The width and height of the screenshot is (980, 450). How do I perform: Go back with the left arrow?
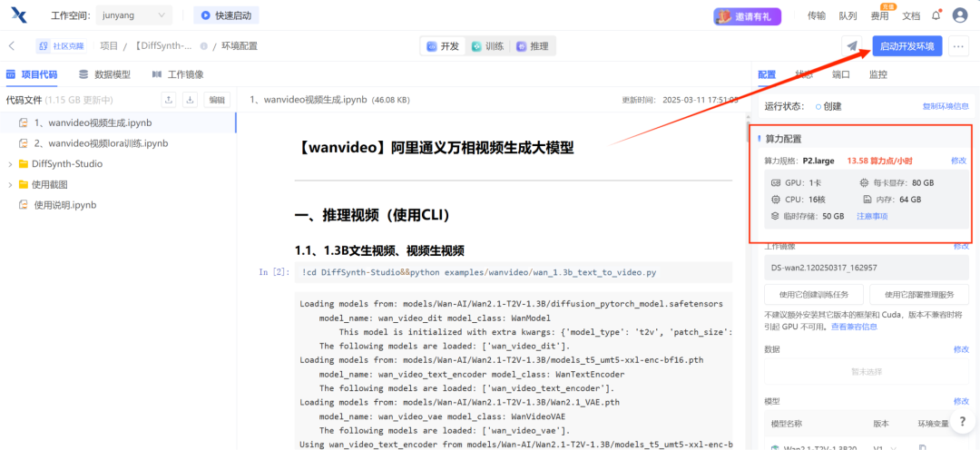[12, 45]
